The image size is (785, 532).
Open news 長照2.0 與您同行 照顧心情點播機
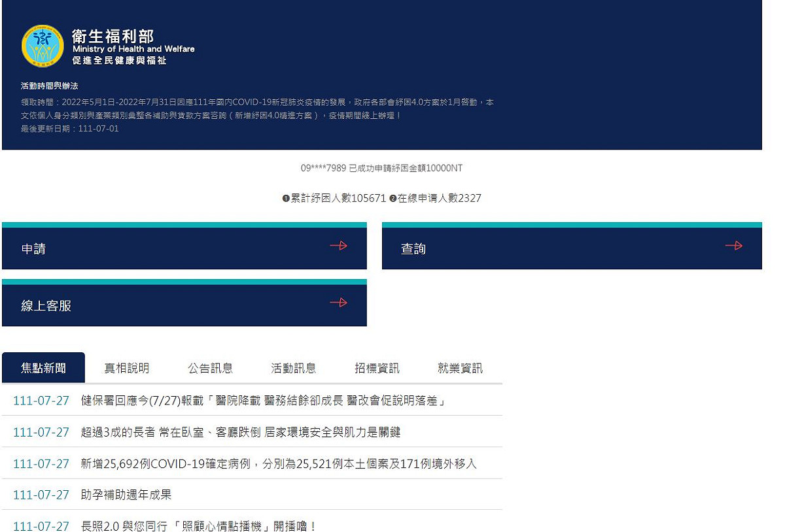tap(200, 526)
